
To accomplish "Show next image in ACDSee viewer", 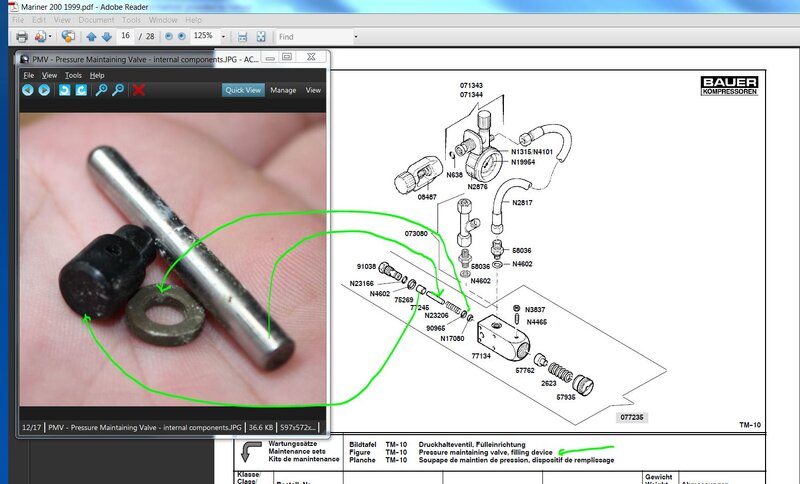I will pyautogui.click(x=44, y=90).
